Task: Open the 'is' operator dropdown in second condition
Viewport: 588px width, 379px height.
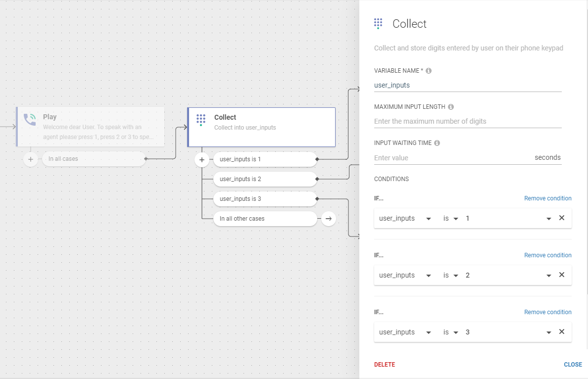Action: [x=455, y=276]
